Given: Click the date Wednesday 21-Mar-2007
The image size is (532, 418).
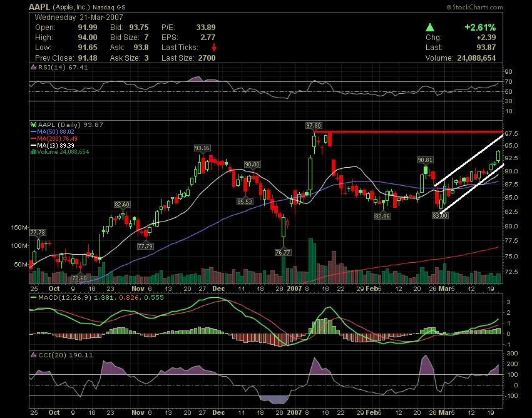Looking at the screenshot, I should (79, 18).
